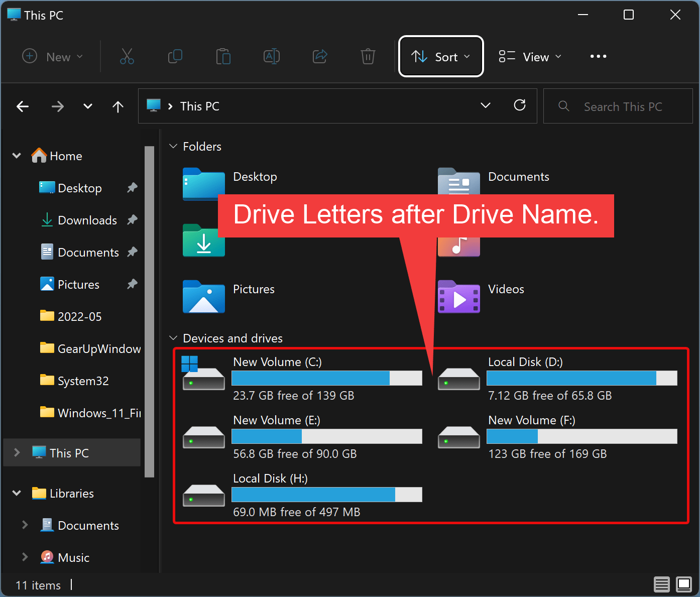Viewport: 700px width, 597px height.
Task: Open the View dropdown
Action: click(x=530, y=56)
